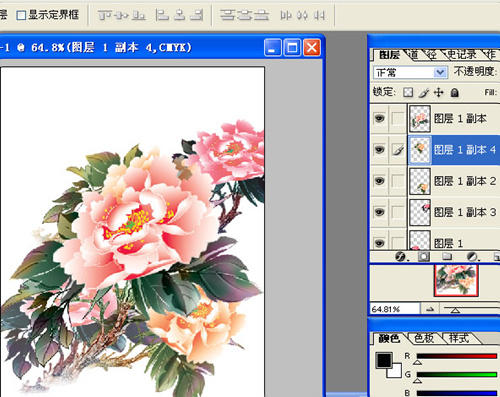Toggle the lock image pixels brush icon
500x397 pixels.
pyautogui.click(x=424, y=92)
